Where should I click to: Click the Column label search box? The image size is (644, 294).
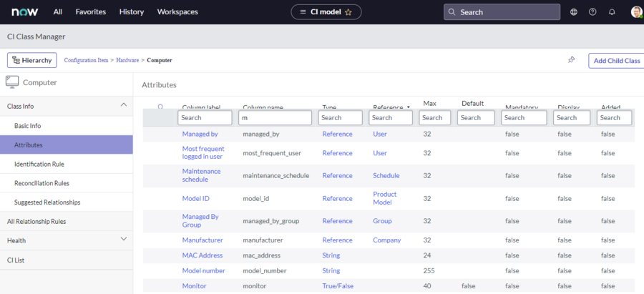pos(205,118)
